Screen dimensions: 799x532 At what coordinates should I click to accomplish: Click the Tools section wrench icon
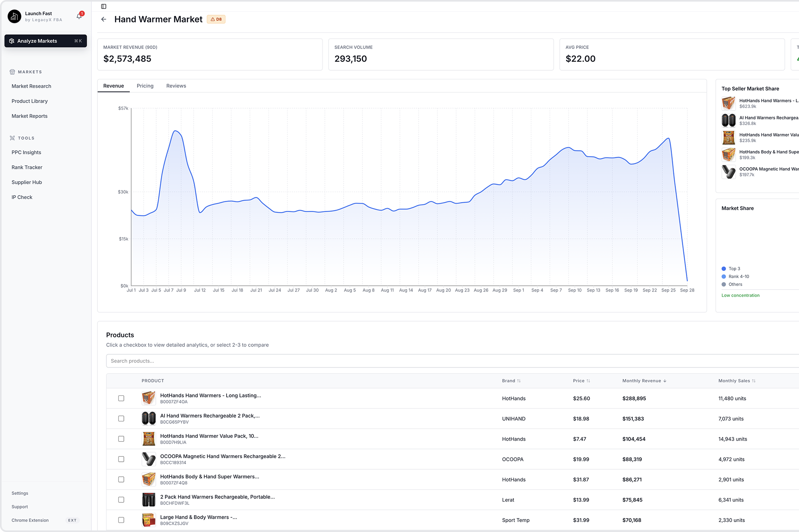coord(12,138)
